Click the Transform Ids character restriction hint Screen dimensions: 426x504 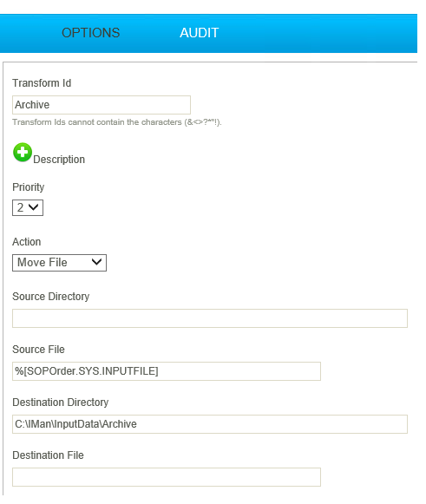coord(117,122)
